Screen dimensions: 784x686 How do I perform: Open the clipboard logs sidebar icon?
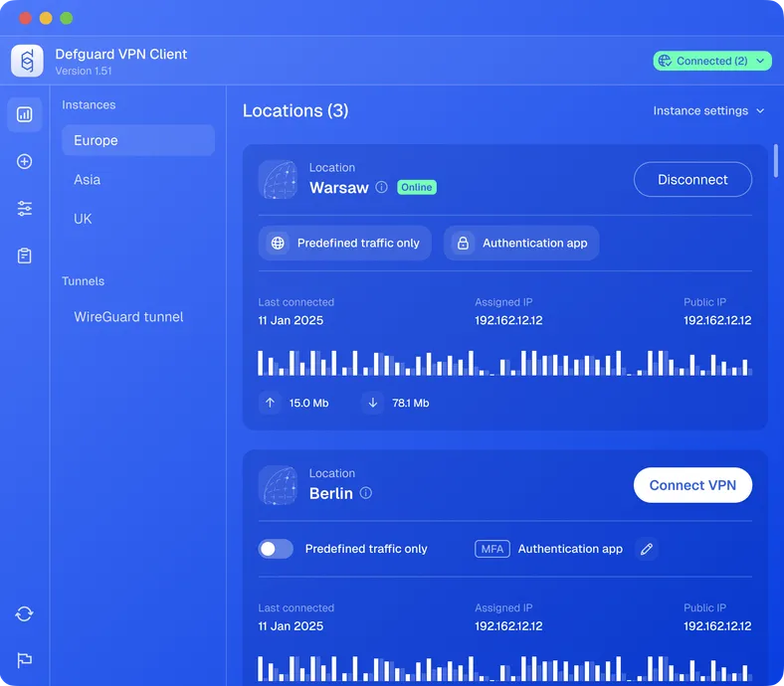(25, 256)
